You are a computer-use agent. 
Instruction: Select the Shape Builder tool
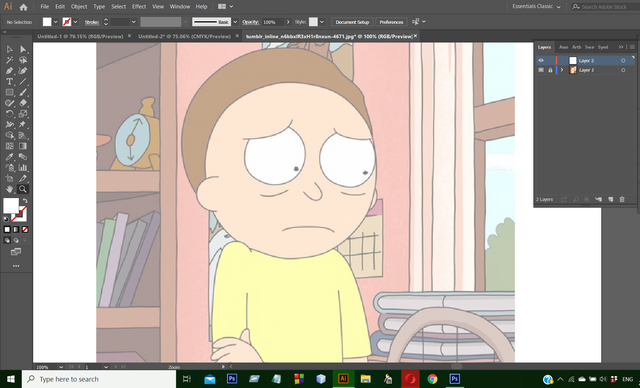[x=9, y=135]
